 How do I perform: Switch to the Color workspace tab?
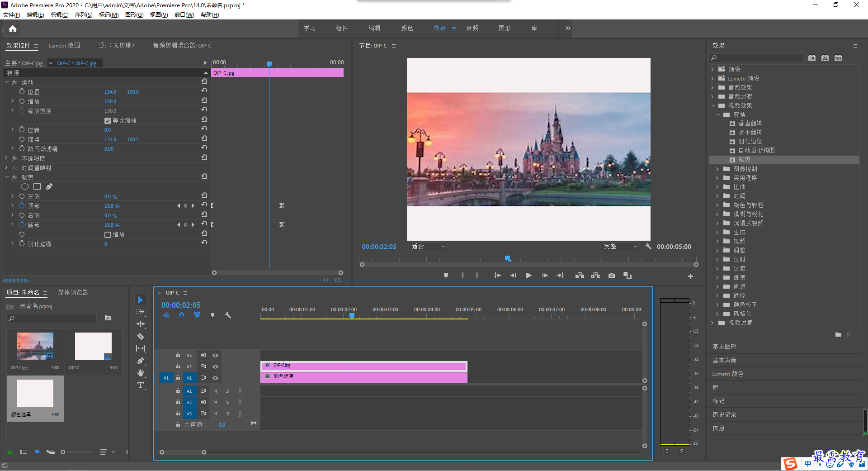(x=407, y=28)
